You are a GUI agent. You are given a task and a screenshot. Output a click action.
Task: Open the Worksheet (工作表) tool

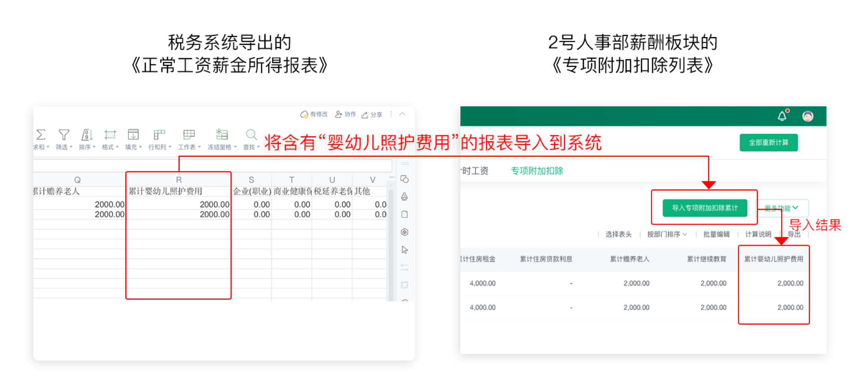[189, 135]
